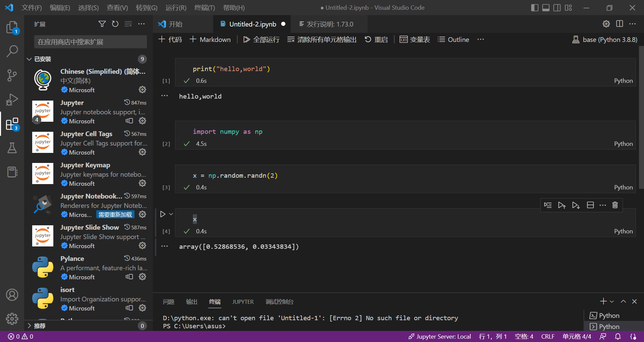
Task: Switch to the JUPYTER panel tab
Action: tap(243, 302)
